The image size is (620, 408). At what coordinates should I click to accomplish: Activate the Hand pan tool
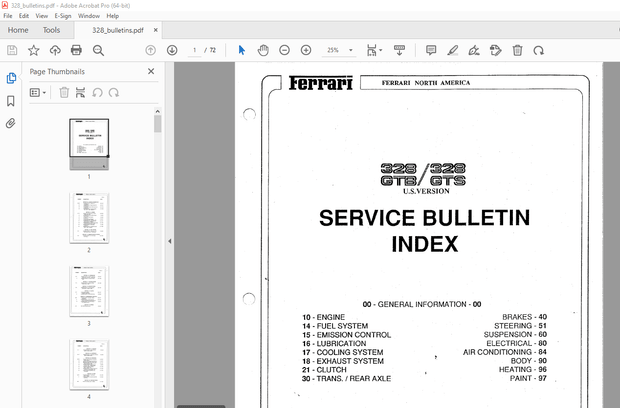[x=263, y=50]
